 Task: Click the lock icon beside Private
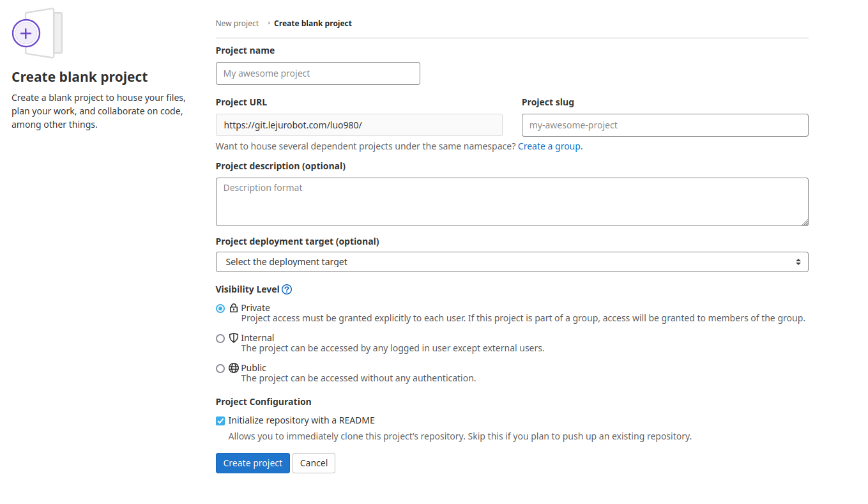(234, 308)
